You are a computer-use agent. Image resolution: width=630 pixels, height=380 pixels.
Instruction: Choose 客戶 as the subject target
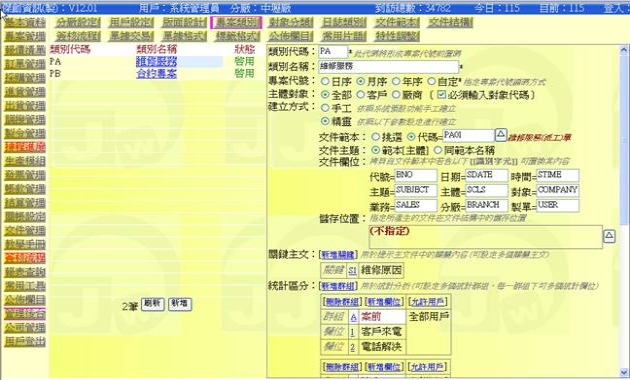(x=361, y=95)
